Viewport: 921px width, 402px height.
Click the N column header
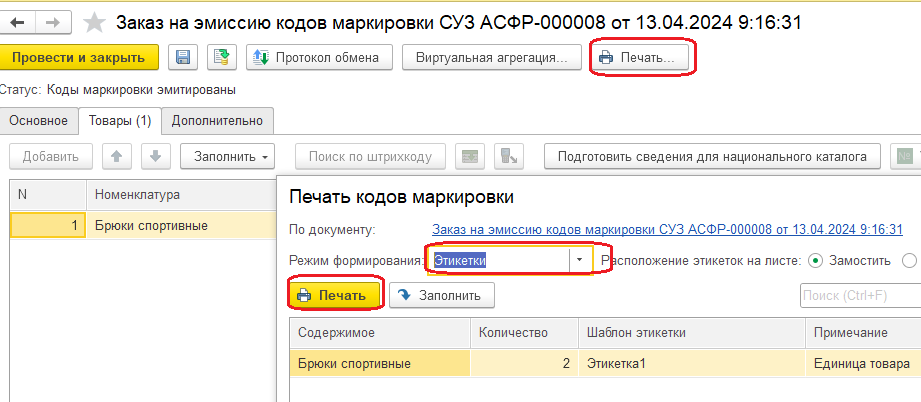click(x=48, y=195)
